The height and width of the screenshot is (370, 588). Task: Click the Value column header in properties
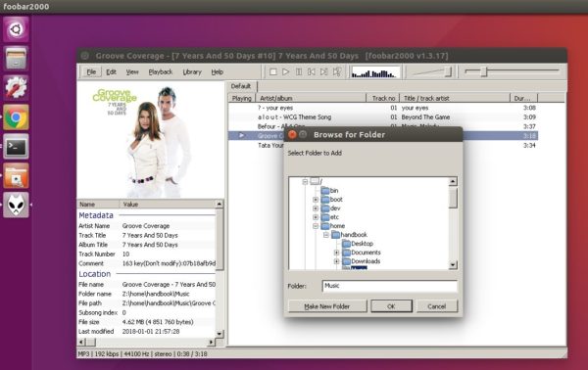click(x=168, y=205)
